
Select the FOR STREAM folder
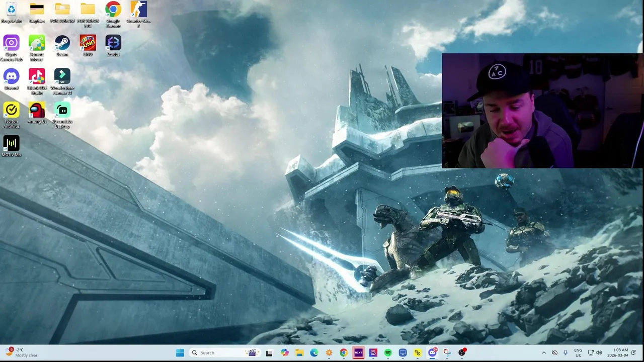point(62,13)
